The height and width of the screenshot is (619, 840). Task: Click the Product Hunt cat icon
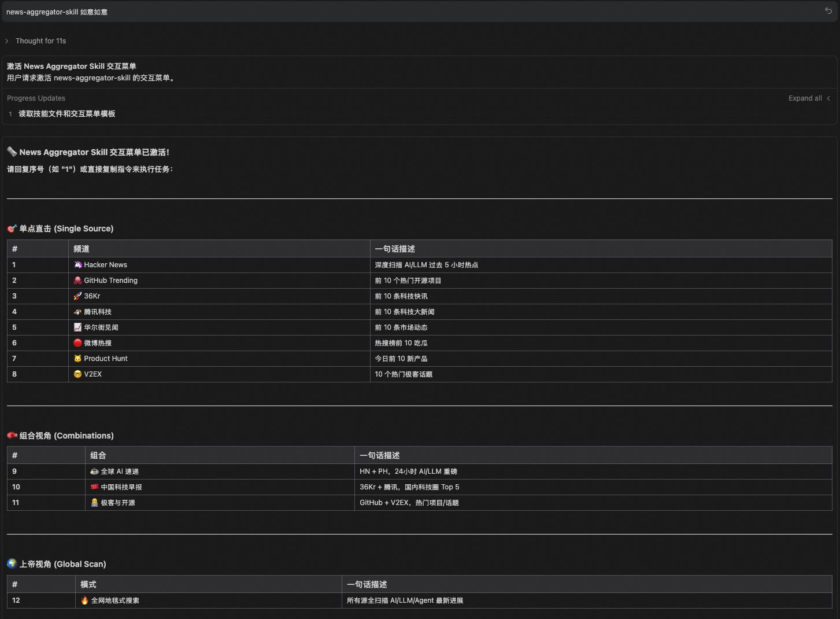coord(77,359)
